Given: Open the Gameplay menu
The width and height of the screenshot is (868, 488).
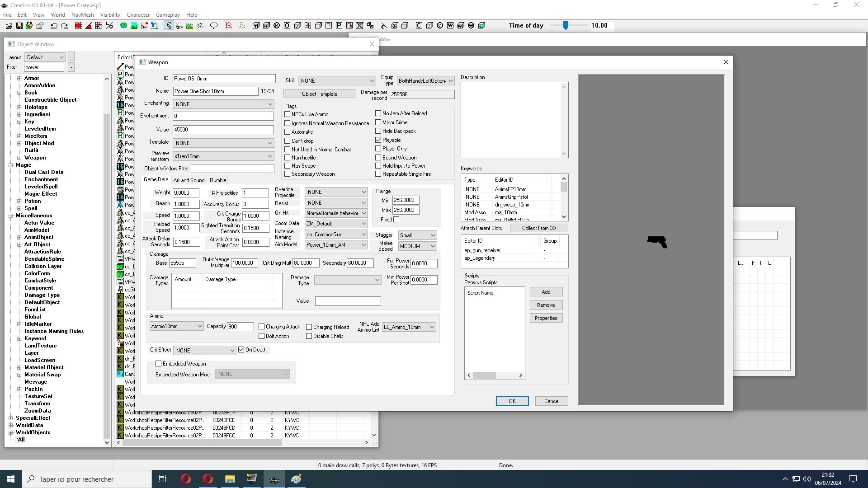Looking at the screenshot, I should click(x=168, y=15).
